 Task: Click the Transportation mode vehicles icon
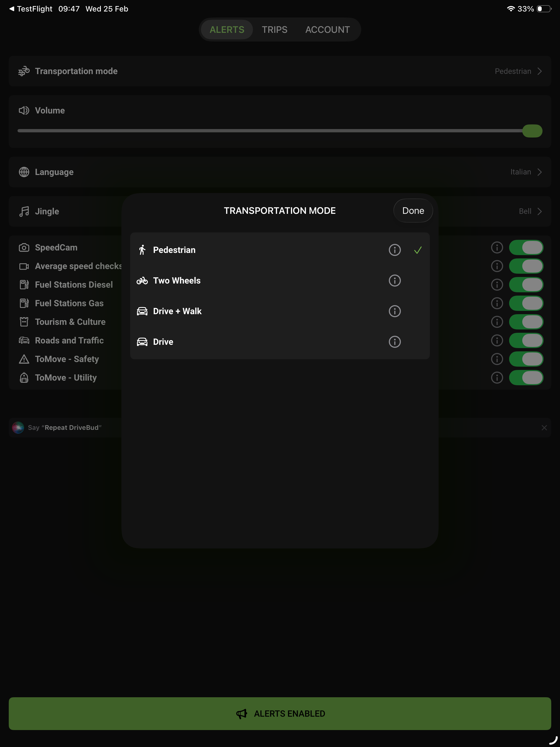tap(24, 71)
